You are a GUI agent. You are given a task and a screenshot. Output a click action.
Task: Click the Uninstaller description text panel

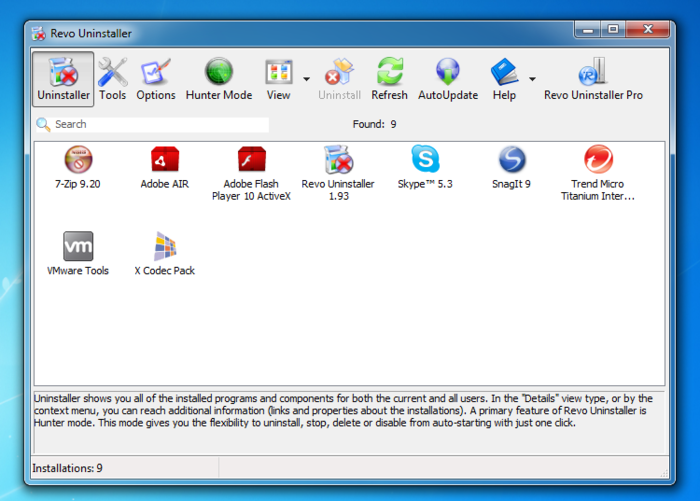[x=350, y=422]
